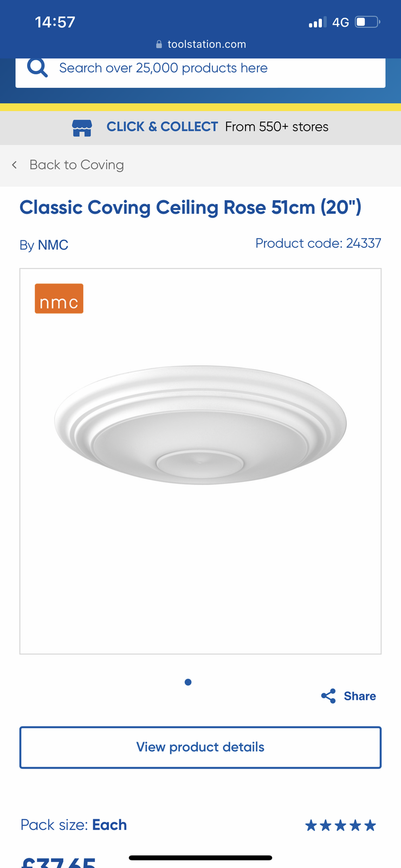Viewport: 401px width, 868px height.
Task: Tap the Classic Coving Ceiling Rose title
Action: coord(190,207)
